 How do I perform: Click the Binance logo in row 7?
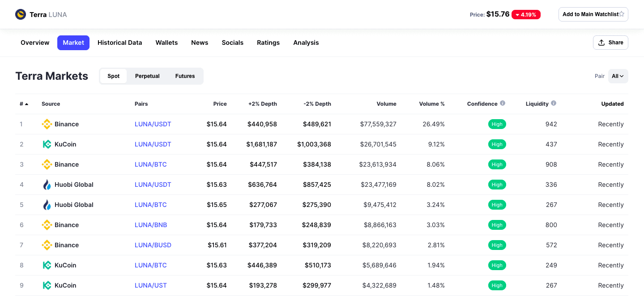pos(47,245)
